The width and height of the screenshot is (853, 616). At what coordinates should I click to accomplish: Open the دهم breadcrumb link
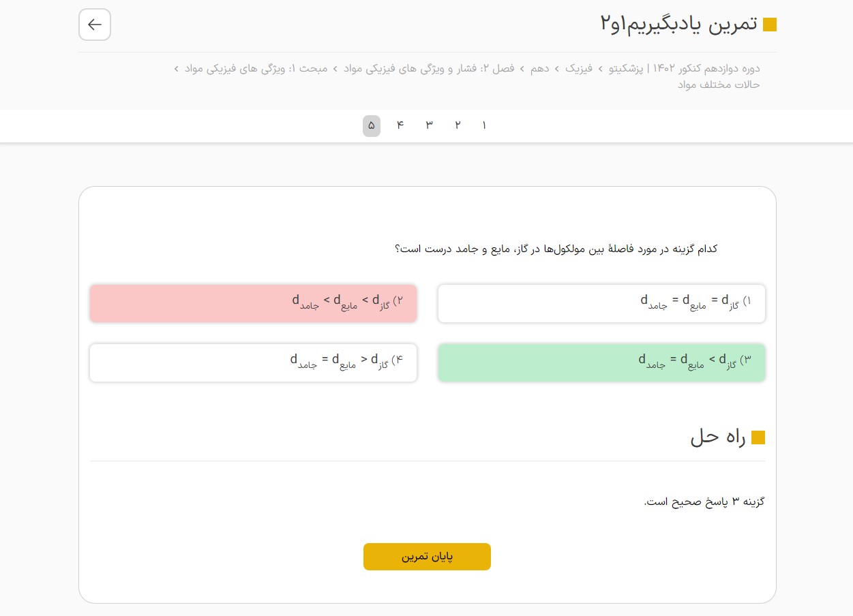pos(540,68)
